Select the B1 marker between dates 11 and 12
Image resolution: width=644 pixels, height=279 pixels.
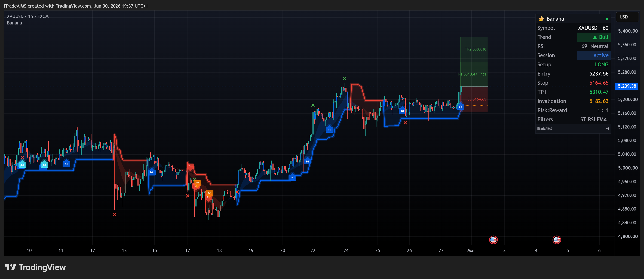click(x=66, y=164)
